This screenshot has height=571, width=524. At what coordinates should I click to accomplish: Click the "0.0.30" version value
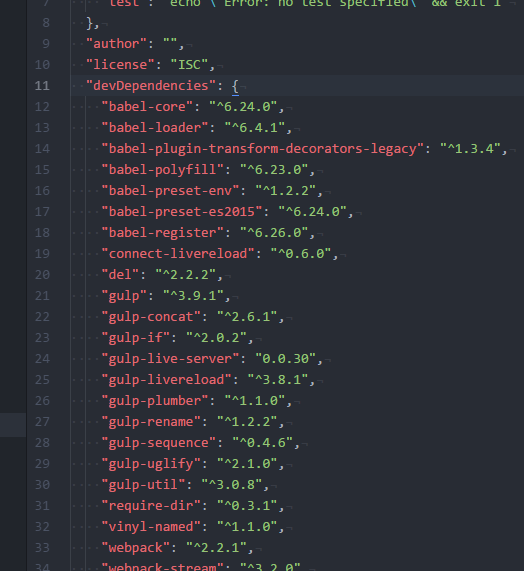(x=285, y=359)
